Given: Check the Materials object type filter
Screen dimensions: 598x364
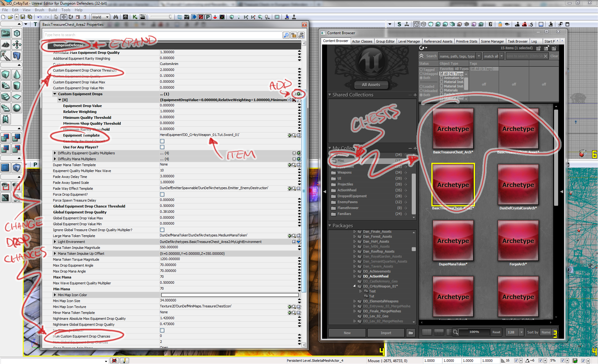Looking at the screenshot, I should [441, 90].
